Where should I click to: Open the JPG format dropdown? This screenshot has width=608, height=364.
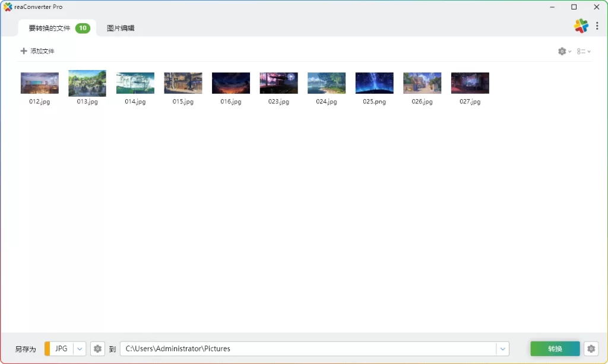pyautogui.click(x=80, y=349)
